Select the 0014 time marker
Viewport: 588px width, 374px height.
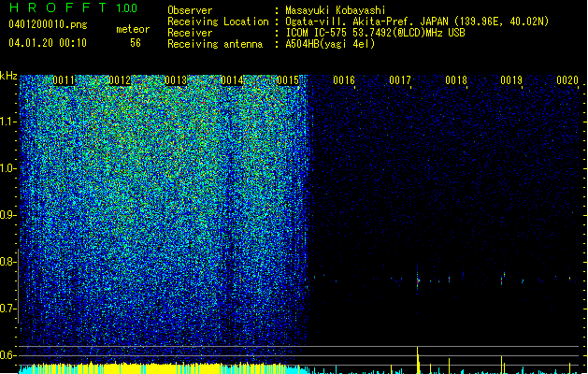point(232,80)
